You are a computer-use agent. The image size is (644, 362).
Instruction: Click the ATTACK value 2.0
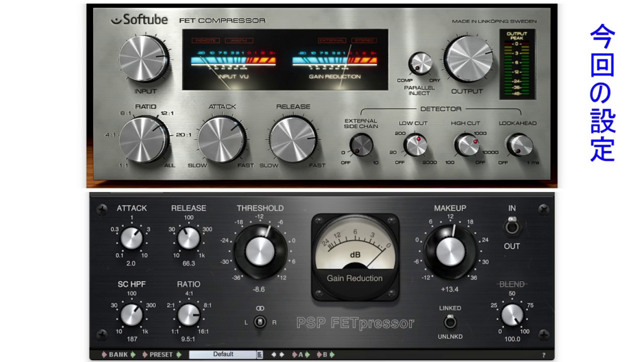[x=131, y=263]
